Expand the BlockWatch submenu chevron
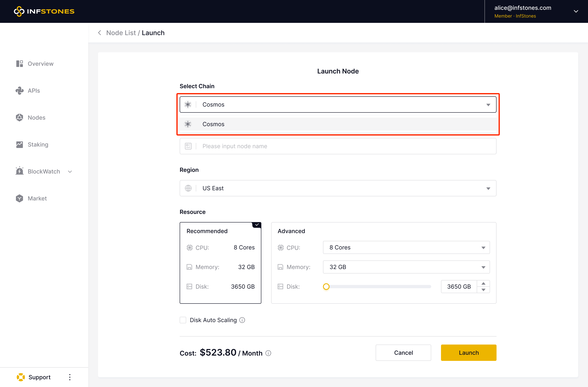The height and width of the screenshot is (387, 588). 70,171
